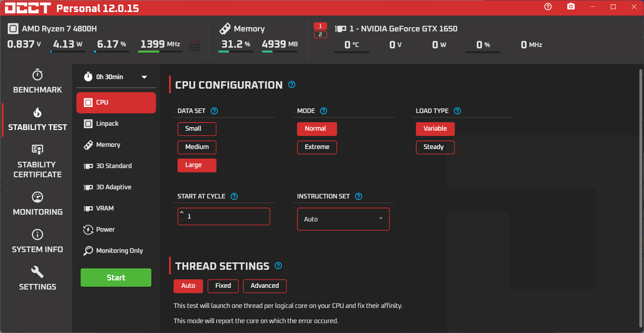Click the AMD Ryzen CPU chip icon

pos(13,29)
